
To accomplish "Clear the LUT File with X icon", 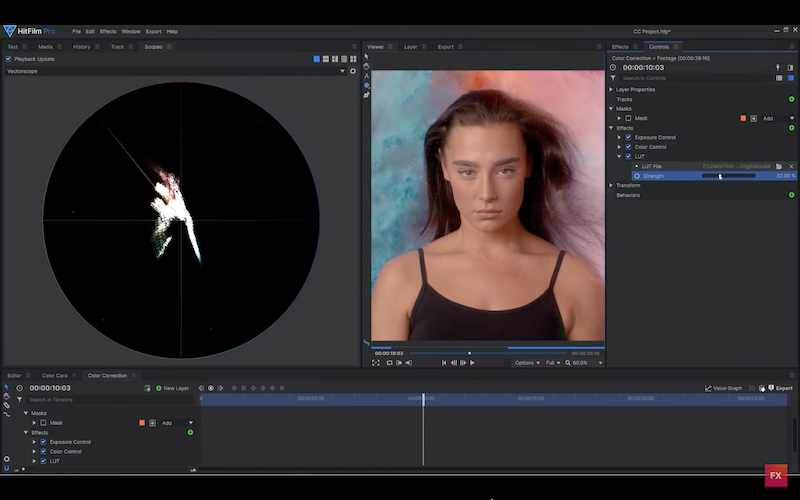I will pos(791,166).
